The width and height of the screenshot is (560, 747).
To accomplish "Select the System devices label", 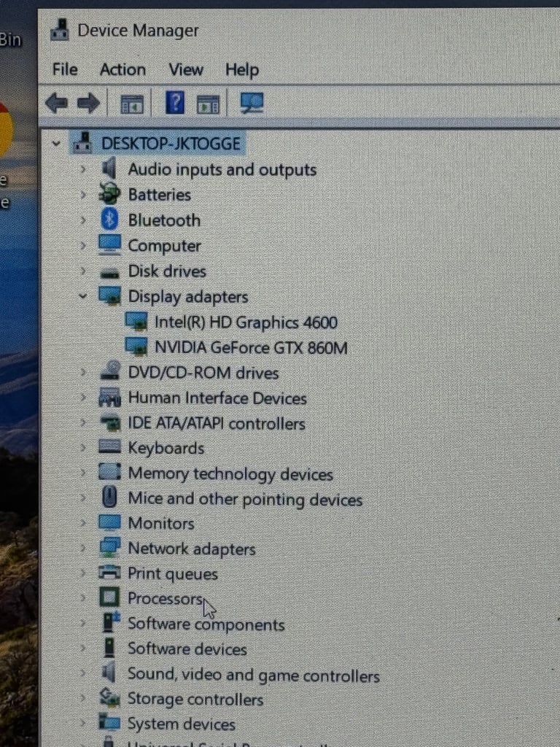I will [182, 724].
